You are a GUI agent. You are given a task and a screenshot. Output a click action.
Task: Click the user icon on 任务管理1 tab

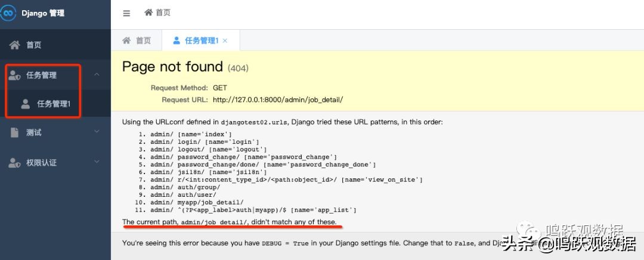(x=177, y=41)
